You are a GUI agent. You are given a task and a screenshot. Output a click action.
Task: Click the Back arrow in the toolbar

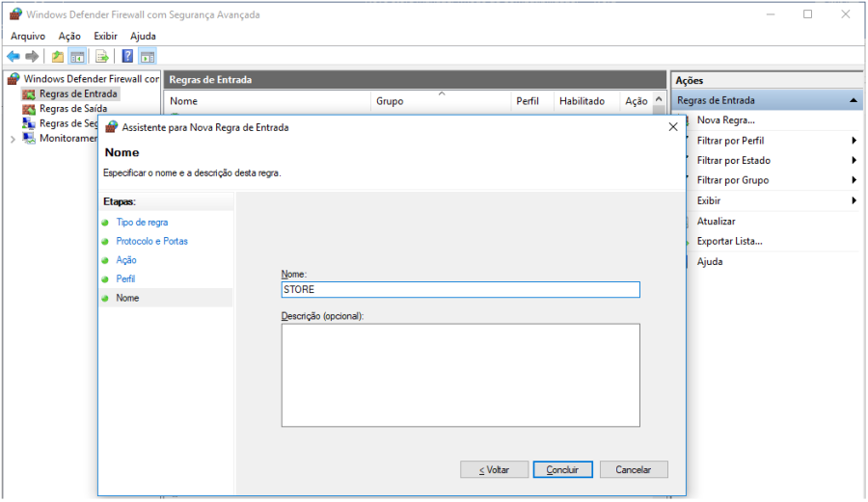14,57
